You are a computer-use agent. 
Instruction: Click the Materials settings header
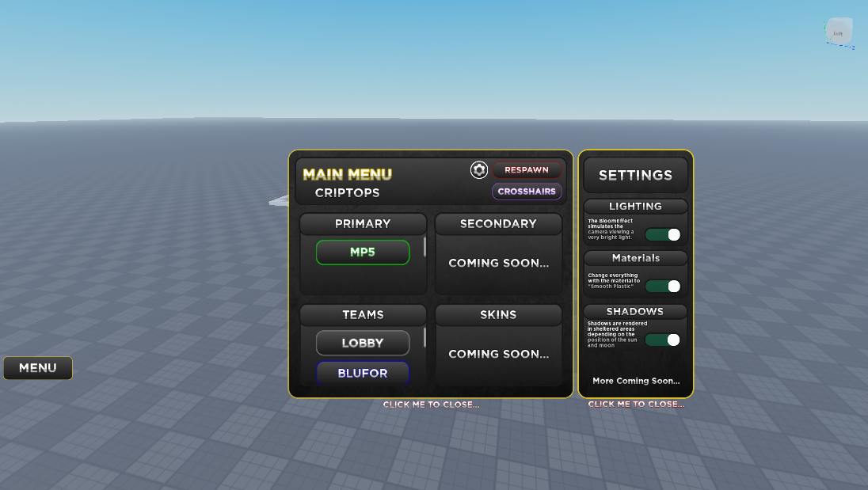click(x=635, y=258)
